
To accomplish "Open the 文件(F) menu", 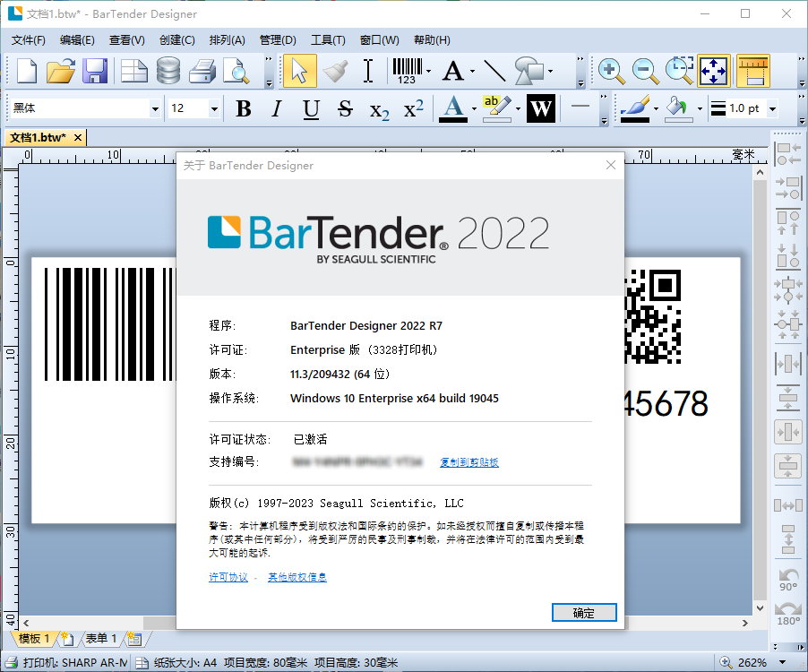I will click(x=29, y=40).
